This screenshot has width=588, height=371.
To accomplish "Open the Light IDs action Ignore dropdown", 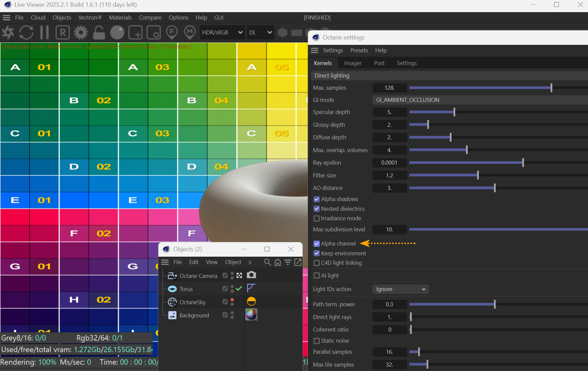I will pyautogui.click(x=401, y=289).
